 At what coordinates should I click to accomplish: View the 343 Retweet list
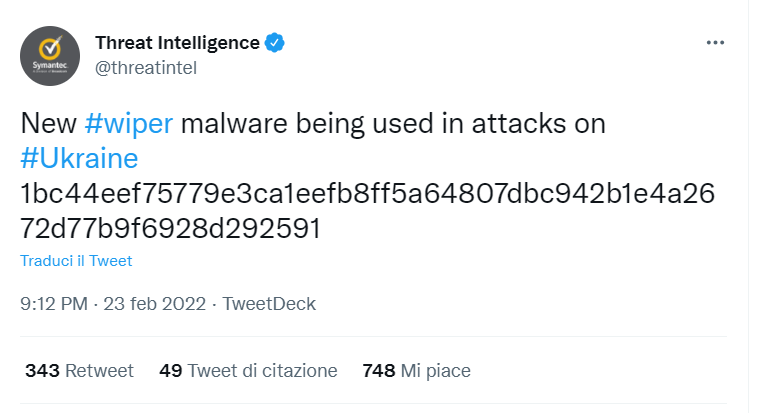tap(79, 371)
